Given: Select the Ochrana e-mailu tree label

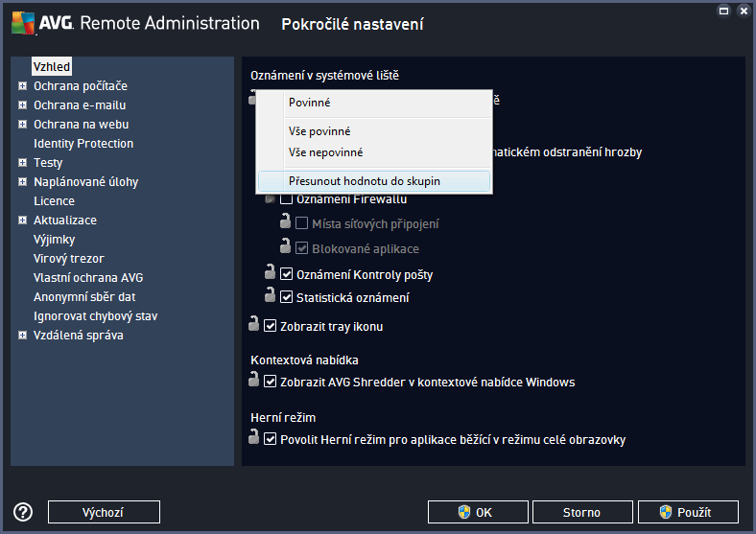Looking at the screenshot, I should point(80,105).
